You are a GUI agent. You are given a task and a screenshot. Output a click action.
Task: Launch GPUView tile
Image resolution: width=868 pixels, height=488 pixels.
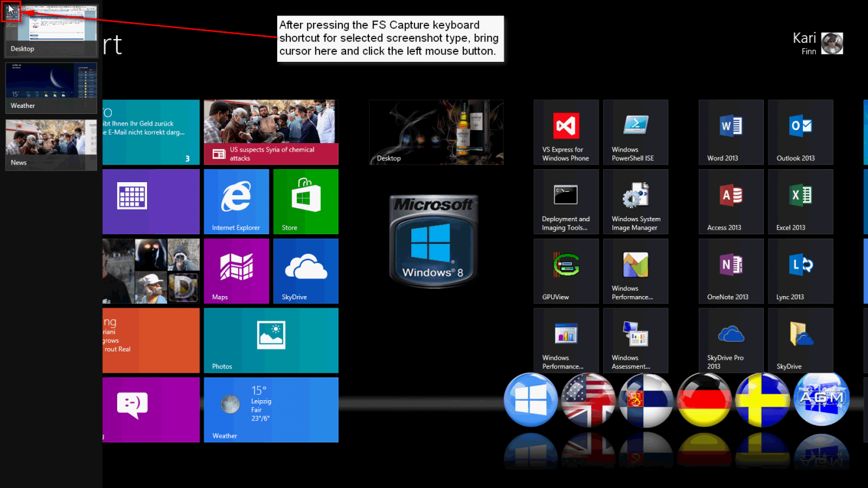(566, 271)
